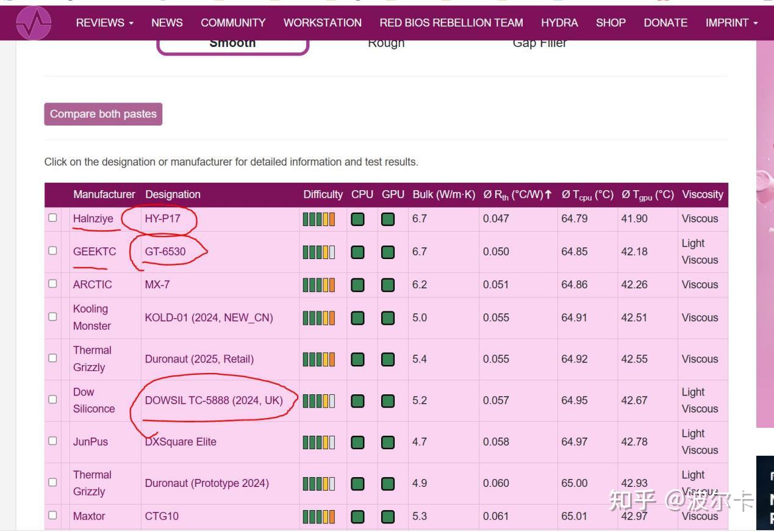Click difficulty bar for GT-6530
Screen dimensions: 774x532
(319, 252)
